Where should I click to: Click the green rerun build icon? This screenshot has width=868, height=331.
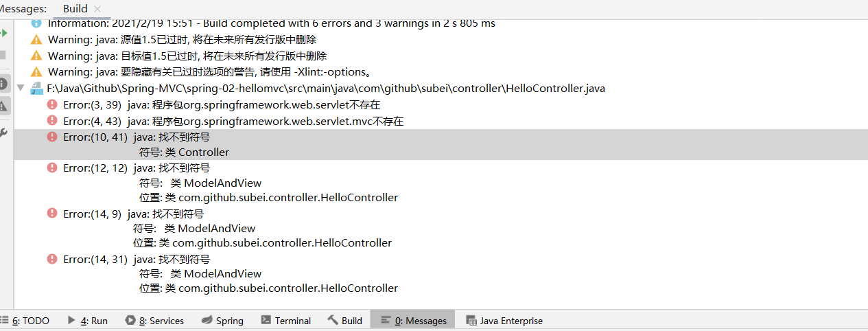3,32
